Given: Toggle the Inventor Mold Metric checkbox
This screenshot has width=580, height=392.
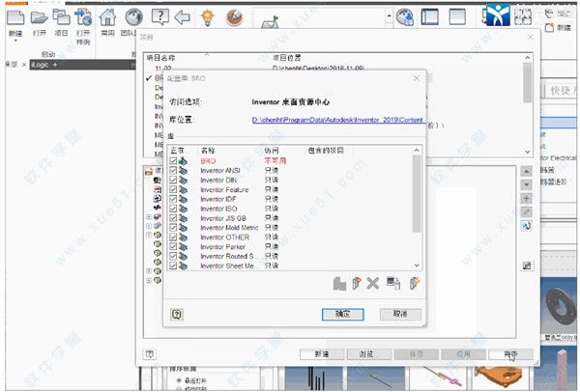Looking at the screenshot, I should tap(173, 227).
